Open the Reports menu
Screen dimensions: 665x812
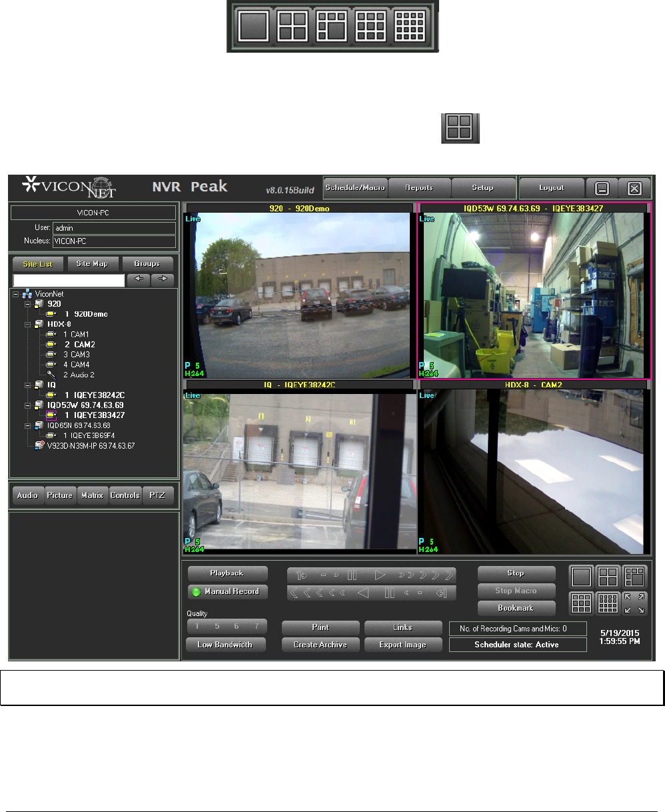(x=419, y=188)
